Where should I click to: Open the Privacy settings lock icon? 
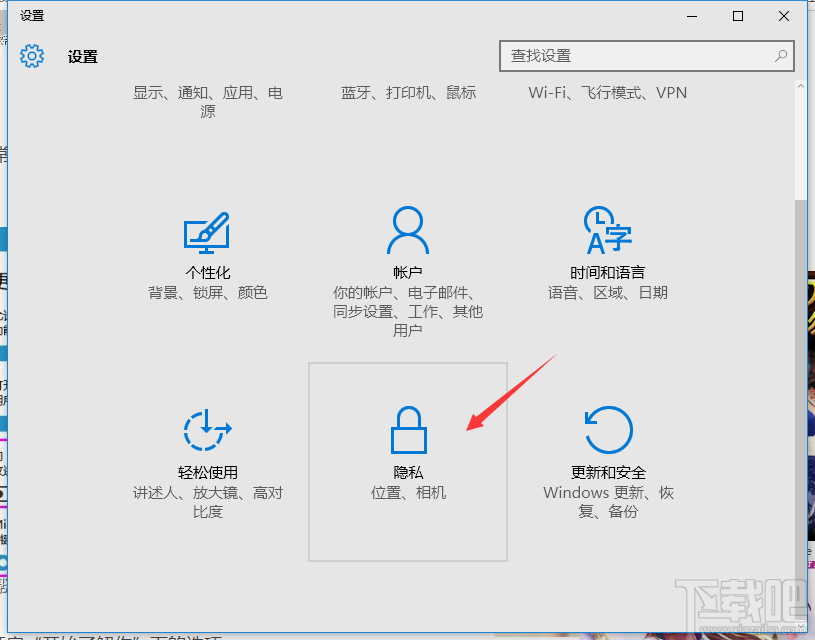pyautogui.click(x=408, y=430)
